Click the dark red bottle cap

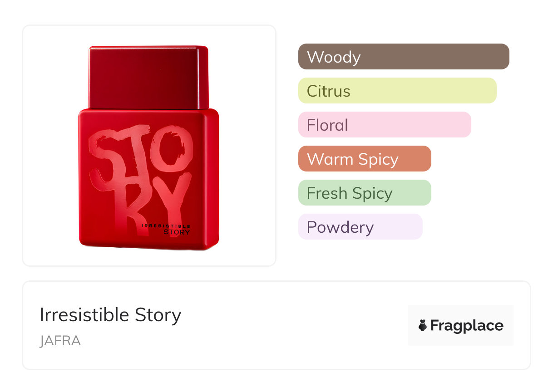pyautogui.click(x=148, y=77)
